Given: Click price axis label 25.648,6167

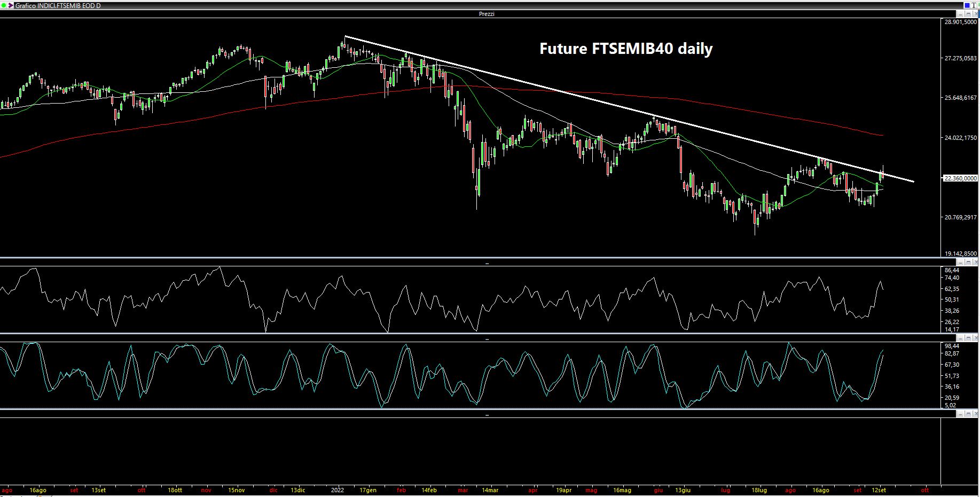Looking at the screenshot, I should point(960,98).
